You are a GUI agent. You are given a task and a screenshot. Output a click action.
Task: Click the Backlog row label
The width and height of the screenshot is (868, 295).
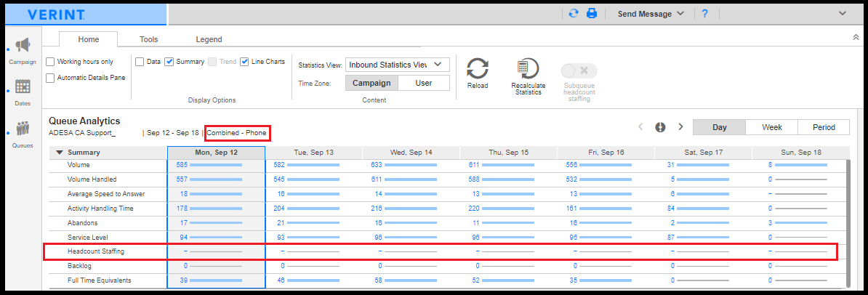click(79, 266)
